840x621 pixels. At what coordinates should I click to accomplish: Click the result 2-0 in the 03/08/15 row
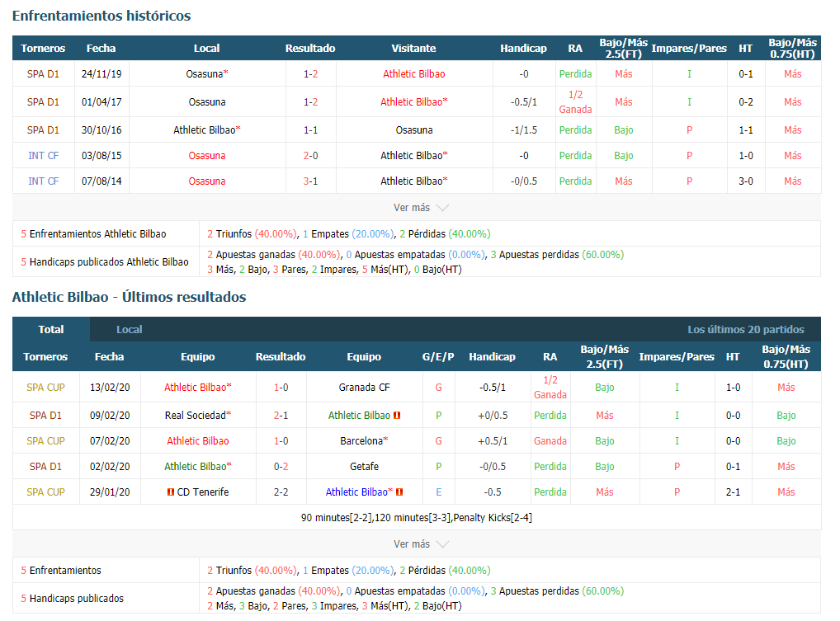(x=311, y=156)
